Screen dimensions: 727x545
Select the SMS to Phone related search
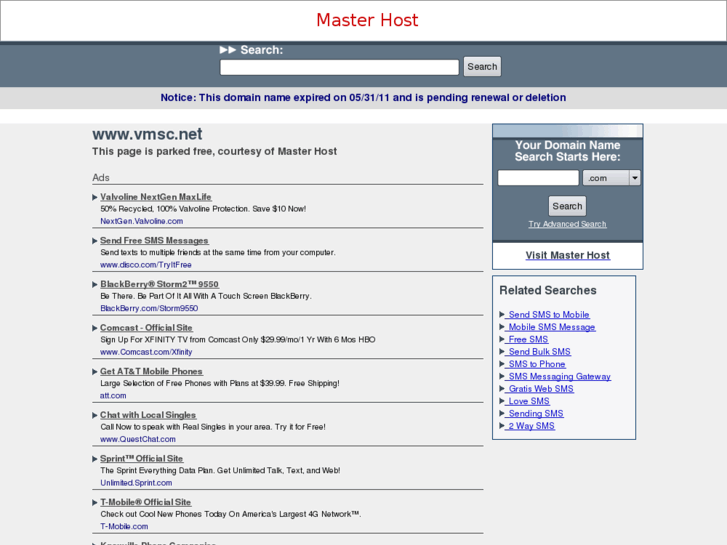[536, 364]
